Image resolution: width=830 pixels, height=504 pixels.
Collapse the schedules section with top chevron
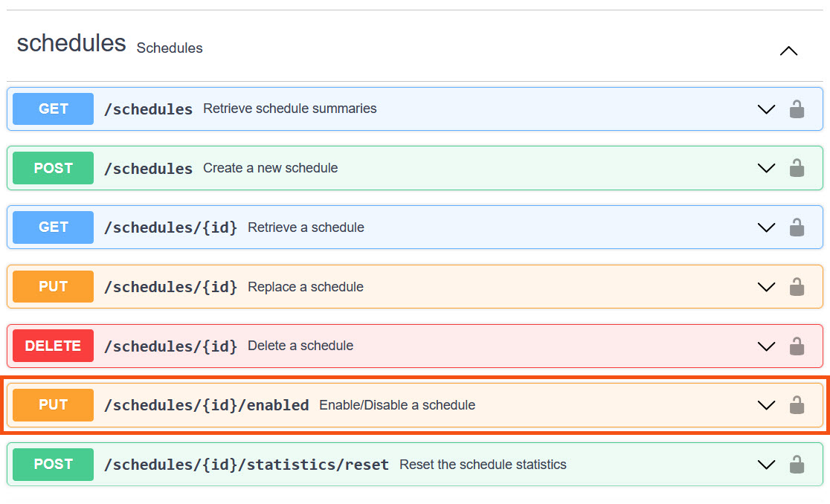point(788,51)
